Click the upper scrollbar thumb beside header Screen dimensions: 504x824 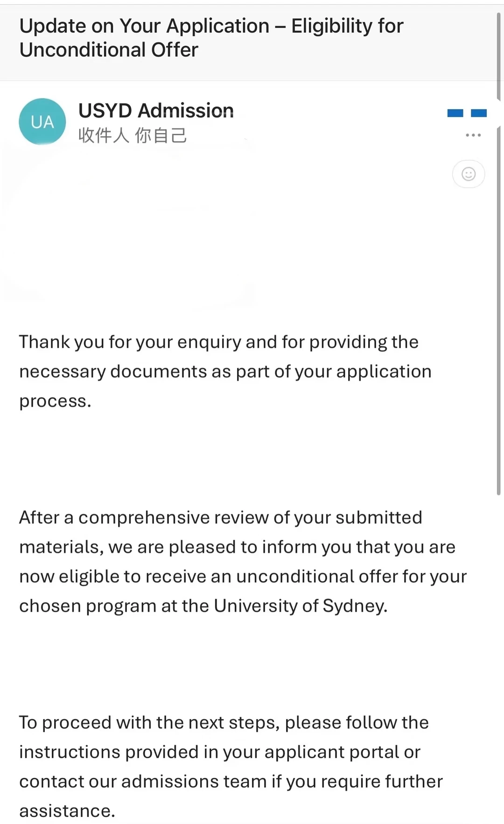click(x=498, y=56)
